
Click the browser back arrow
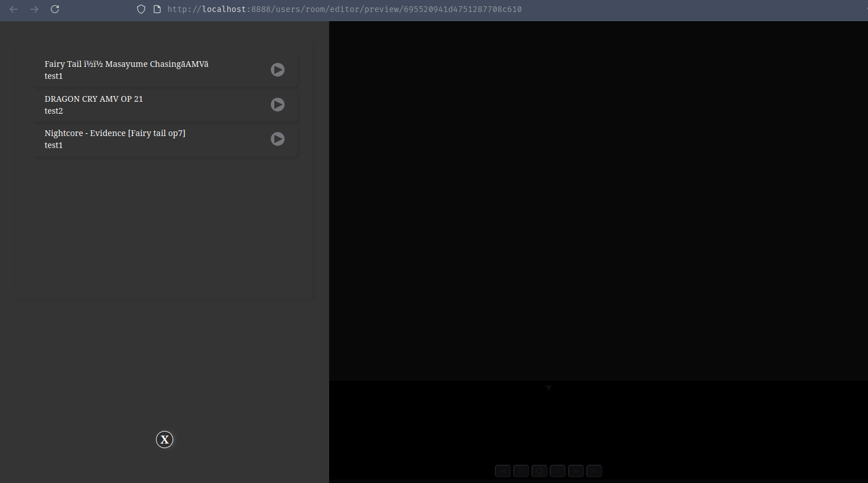click(13, 9)
